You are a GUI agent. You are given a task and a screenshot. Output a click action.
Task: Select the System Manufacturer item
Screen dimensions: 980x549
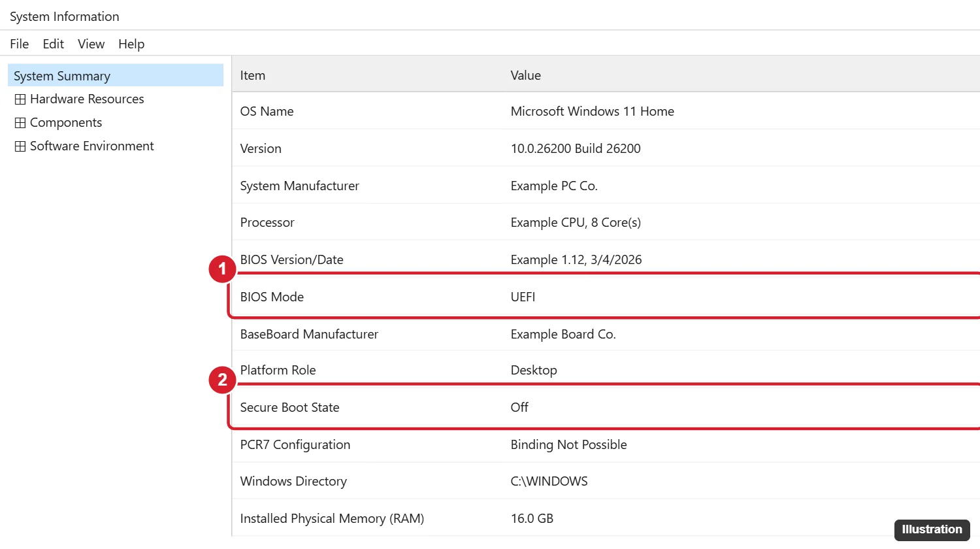(x=299, y=186)
